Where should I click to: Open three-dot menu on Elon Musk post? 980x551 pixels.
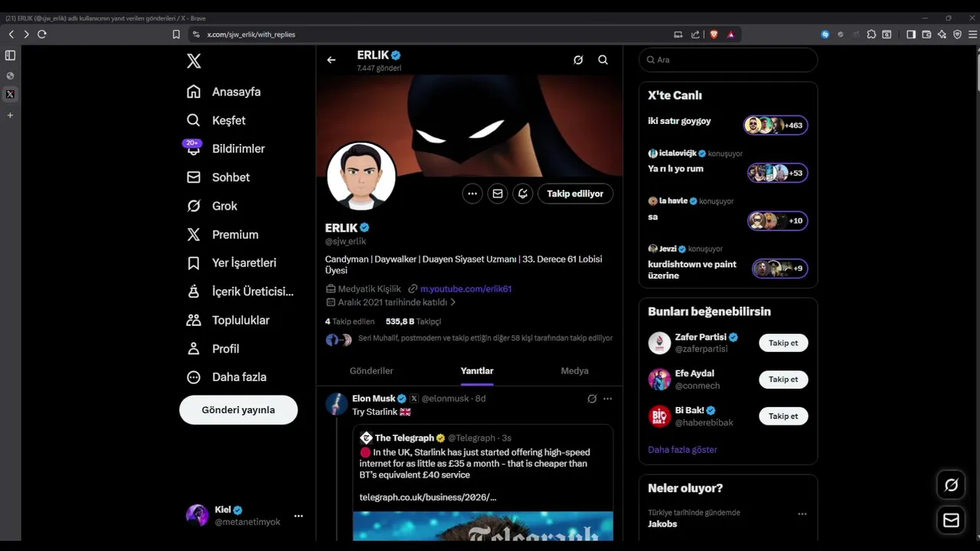point(608,399)
